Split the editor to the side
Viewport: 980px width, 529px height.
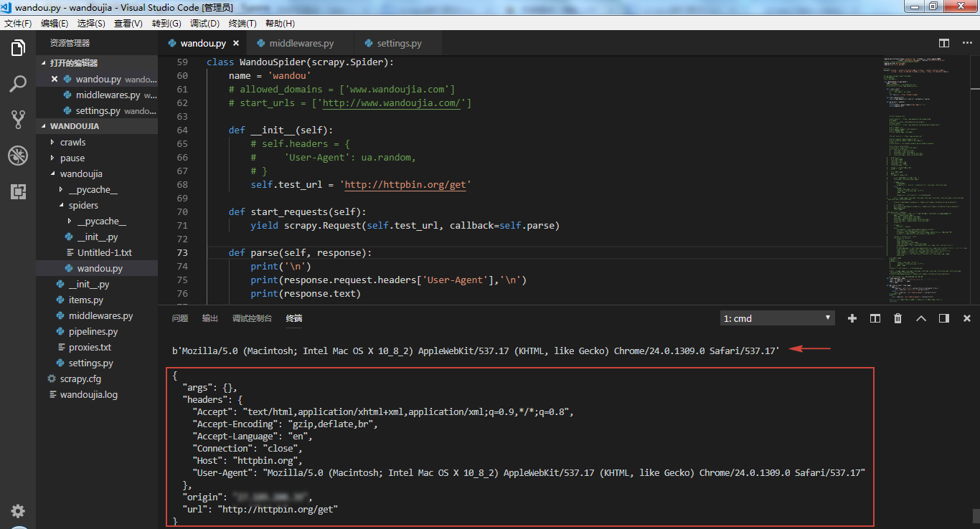pyautogui.click(x=944, y=43)
